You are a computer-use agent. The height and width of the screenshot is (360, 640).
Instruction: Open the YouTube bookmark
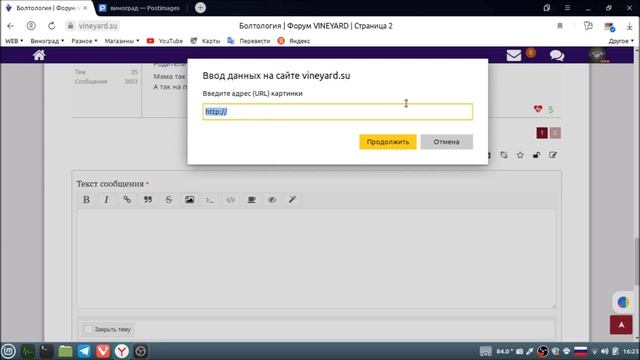pyautogui.click(x=165, y=41)
